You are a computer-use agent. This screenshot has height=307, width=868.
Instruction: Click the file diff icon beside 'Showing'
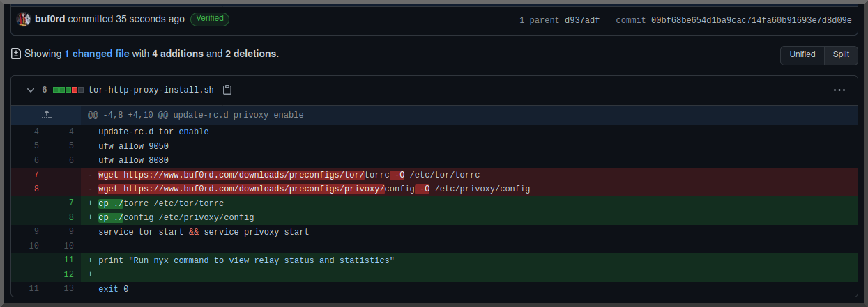[x=16, y=54]
